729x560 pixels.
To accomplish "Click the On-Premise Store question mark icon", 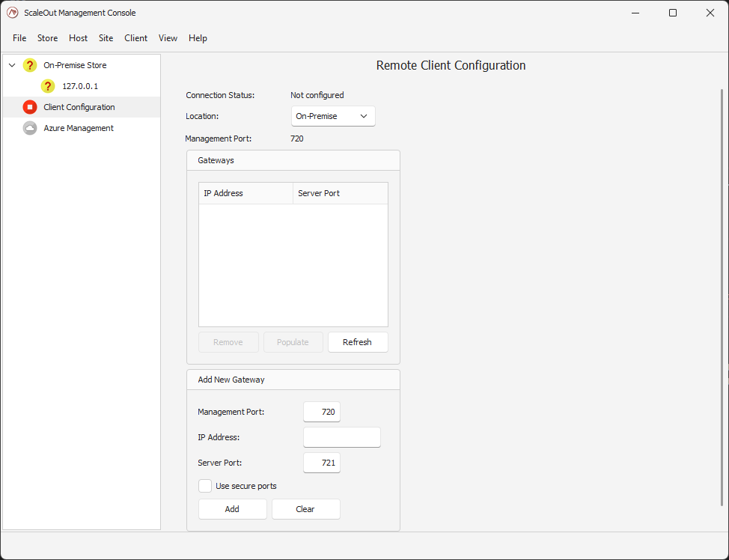I will (30, 65).
